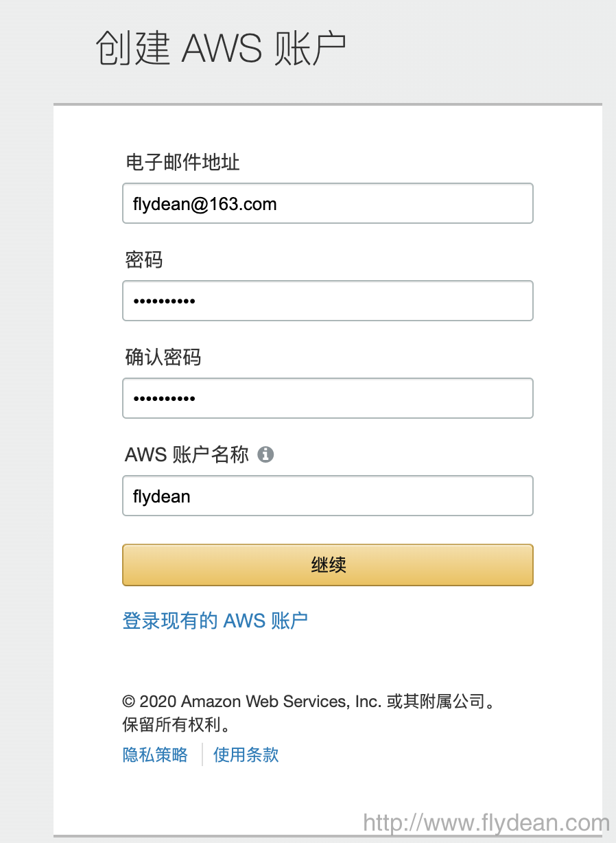Screen dimensions: 616x843
Task: Click the http://www.flydean.com watermark text
Action: point(486,823)
